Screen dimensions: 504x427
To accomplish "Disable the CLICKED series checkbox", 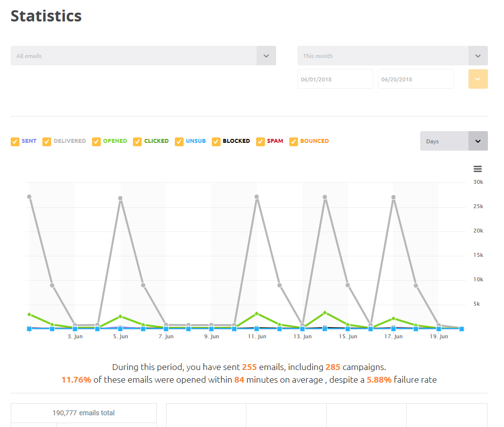I will point(137,141).
